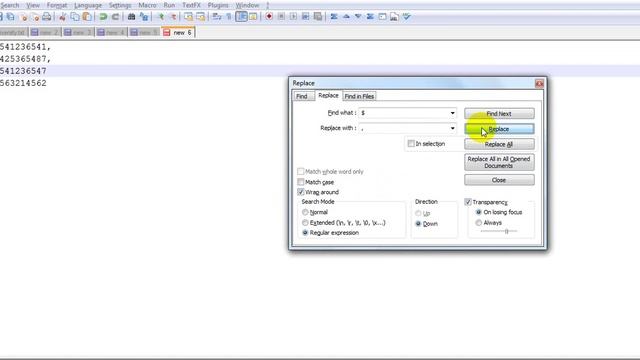
Task: Toggle synchronized vertical scrolling icon
Action: point(189,17)
